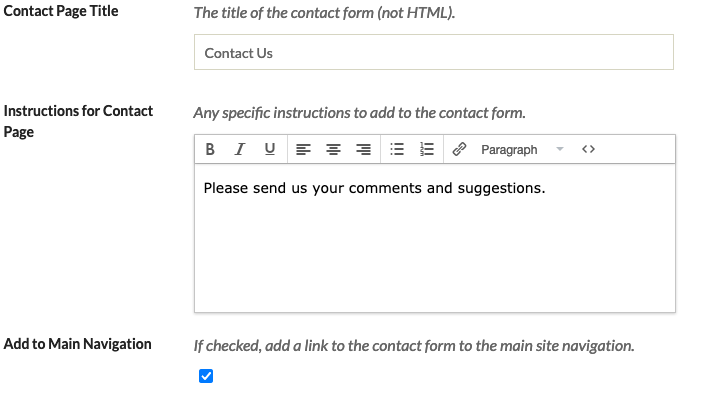Align text left in editor
Viewport: 715px width, 394px height.
coord(303,149)
